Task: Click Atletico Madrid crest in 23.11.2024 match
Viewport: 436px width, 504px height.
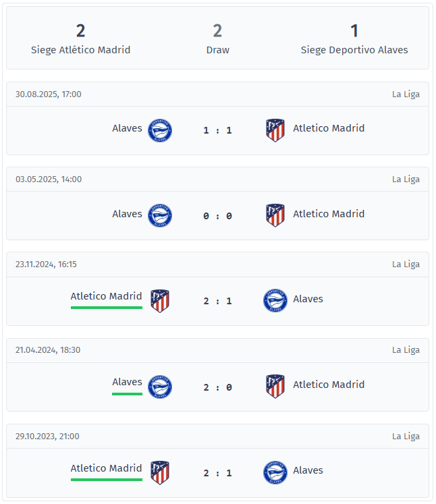Action: coord(160,301)
